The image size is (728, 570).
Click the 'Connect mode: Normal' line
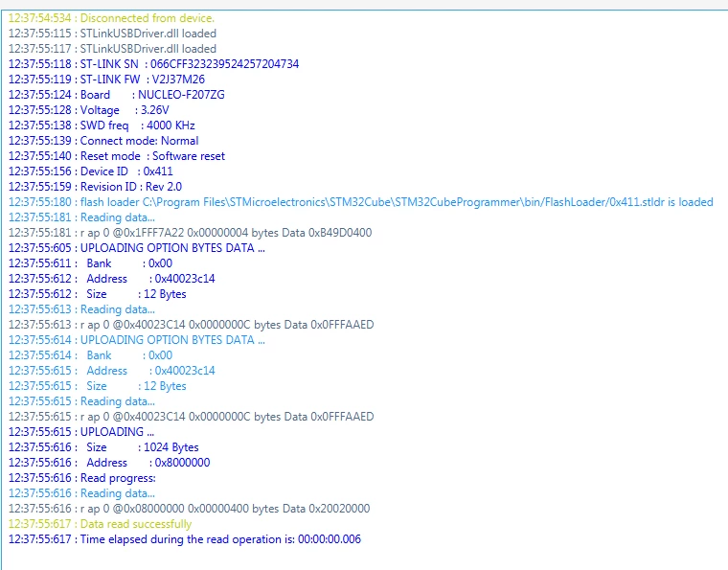click(103, 141)
